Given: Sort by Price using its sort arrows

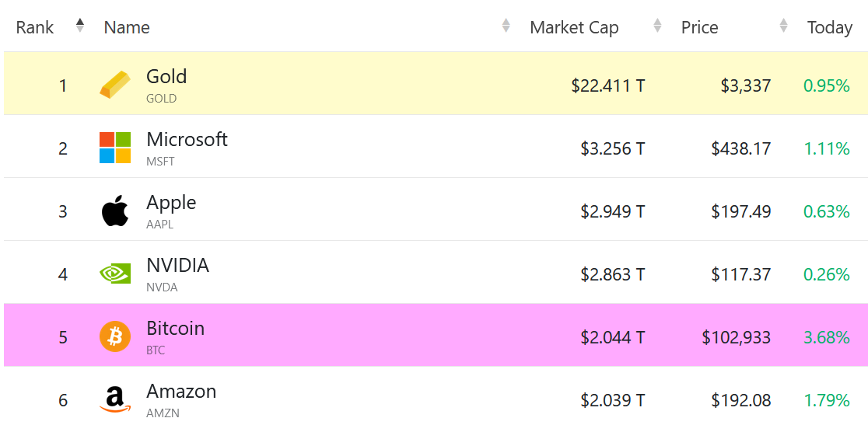Looking at the screenshot, I should coord(783,26).
